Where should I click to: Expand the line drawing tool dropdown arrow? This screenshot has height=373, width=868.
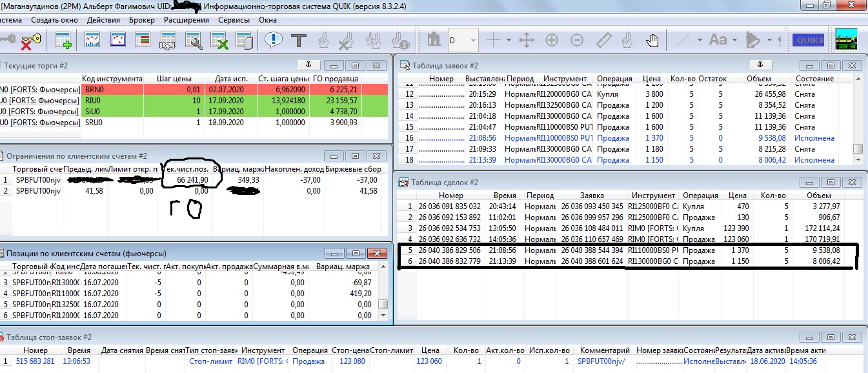point(700,41)
